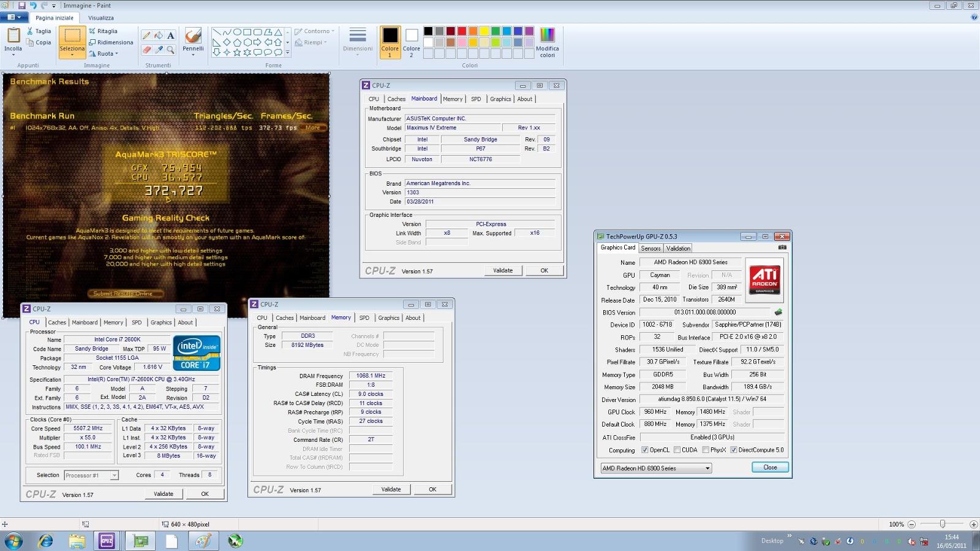Select the Eraser tool
The height and width of the screenshot is (551, 980).
(x=146, y=50)
